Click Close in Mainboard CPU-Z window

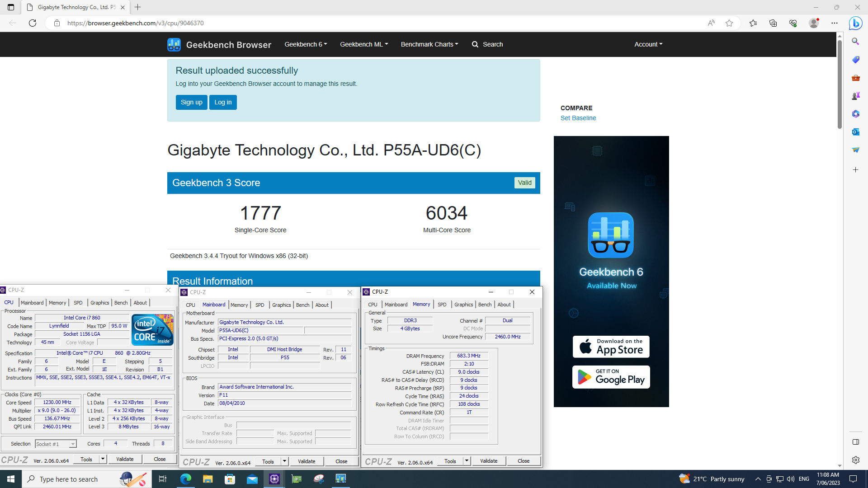tap(341, 461)
